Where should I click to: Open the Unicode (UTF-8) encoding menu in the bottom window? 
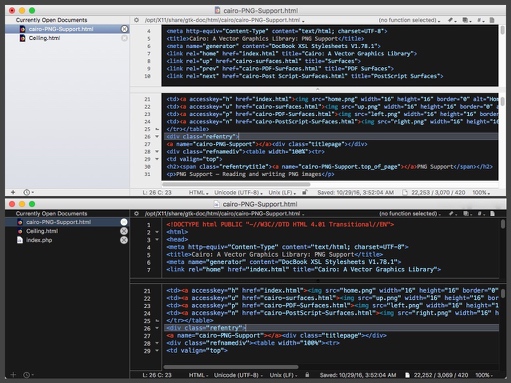click(x=238, y=375)
